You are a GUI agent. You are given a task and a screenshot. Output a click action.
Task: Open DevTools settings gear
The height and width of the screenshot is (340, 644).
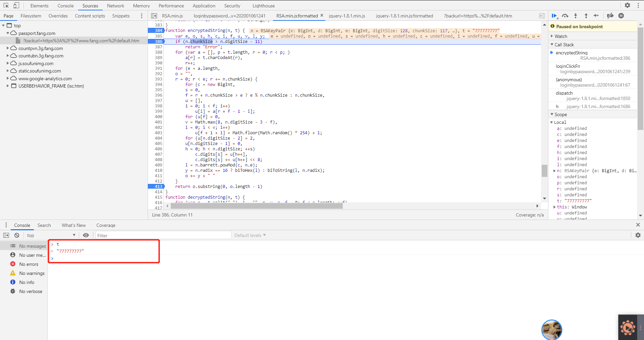628,5
